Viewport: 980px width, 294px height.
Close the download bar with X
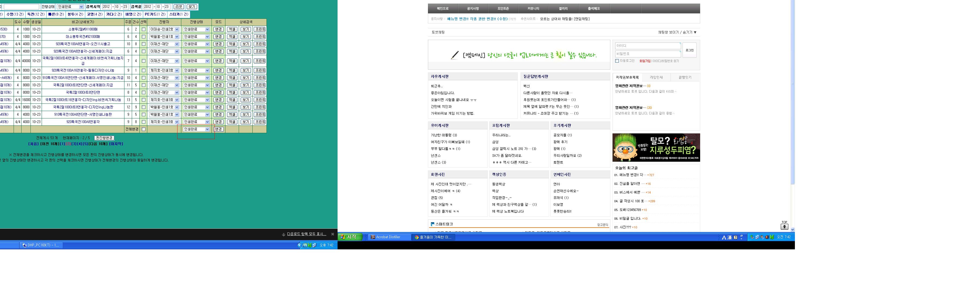tap(332, 234)
